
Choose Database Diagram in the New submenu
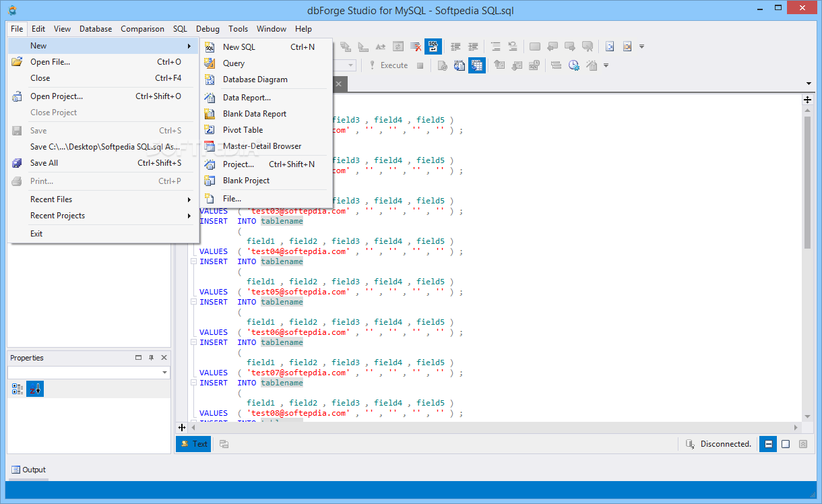(266, 80)
